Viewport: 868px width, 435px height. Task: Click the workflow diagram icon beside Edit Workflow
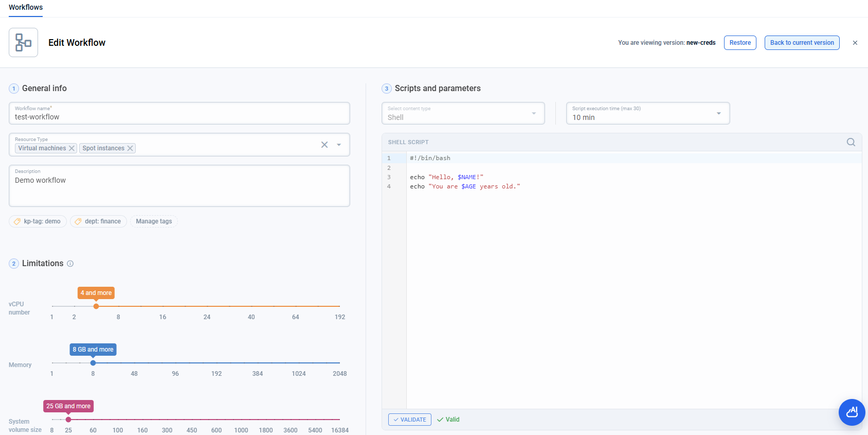[x=23, y=42]
